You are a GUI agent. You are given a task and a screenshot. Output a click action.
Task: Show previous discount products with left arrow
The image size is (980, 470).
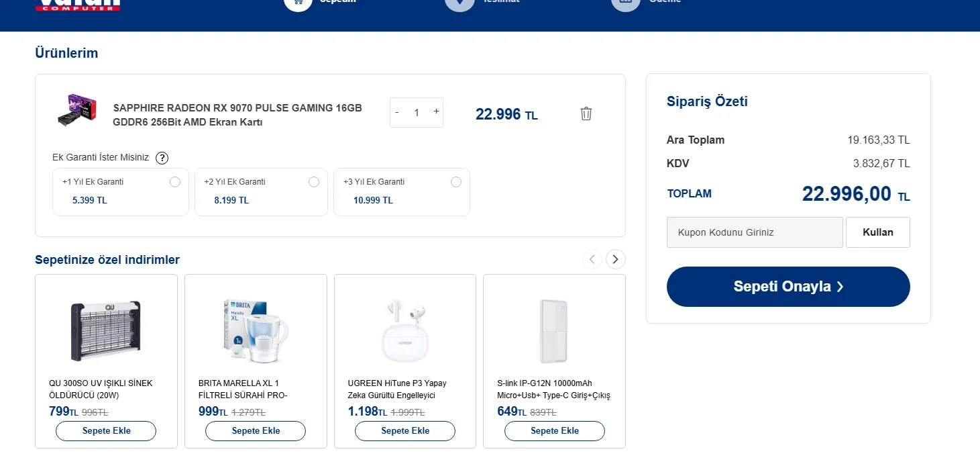click(x=592, y=259)
